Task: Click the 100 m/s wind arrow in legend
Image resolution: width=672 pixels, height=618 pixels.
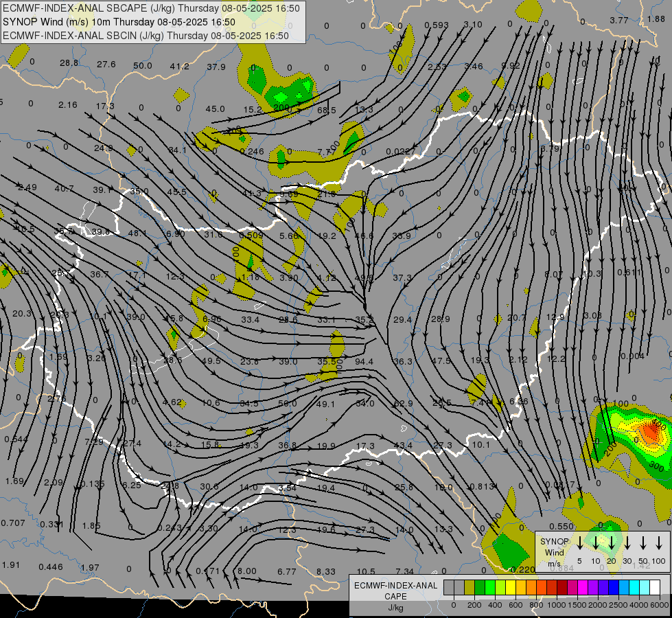Action: 659,543
